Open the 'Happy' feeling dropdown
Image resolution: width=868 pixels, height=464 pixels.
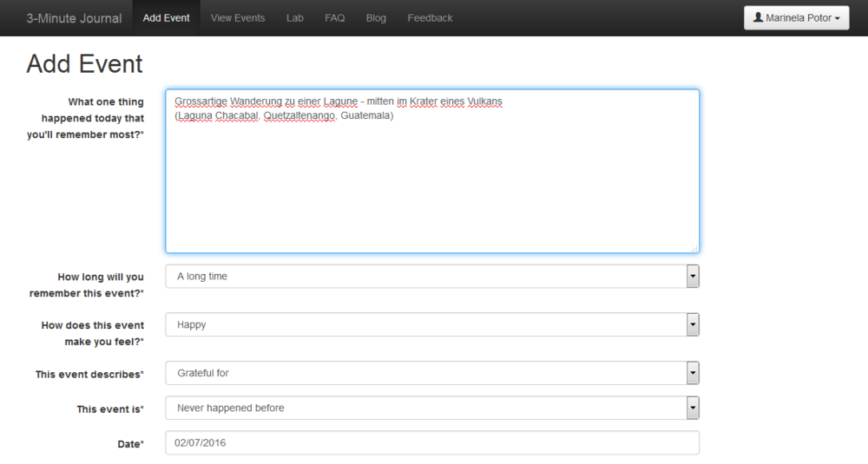click(431, 324)
